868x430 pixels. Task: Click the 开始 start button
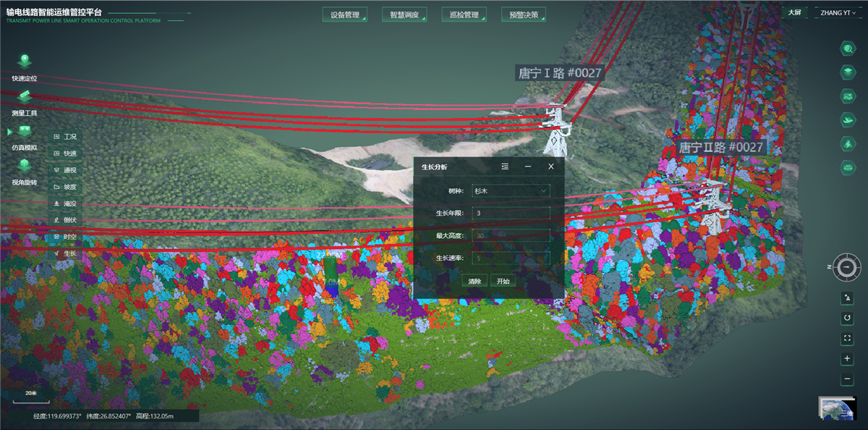coord(503,281)
